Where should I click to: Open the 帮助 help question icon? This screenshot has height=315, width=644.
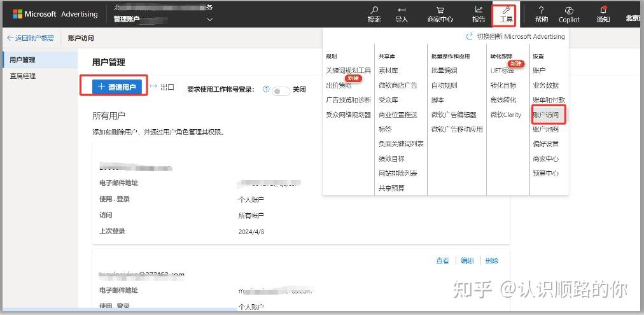coord(542,10)
